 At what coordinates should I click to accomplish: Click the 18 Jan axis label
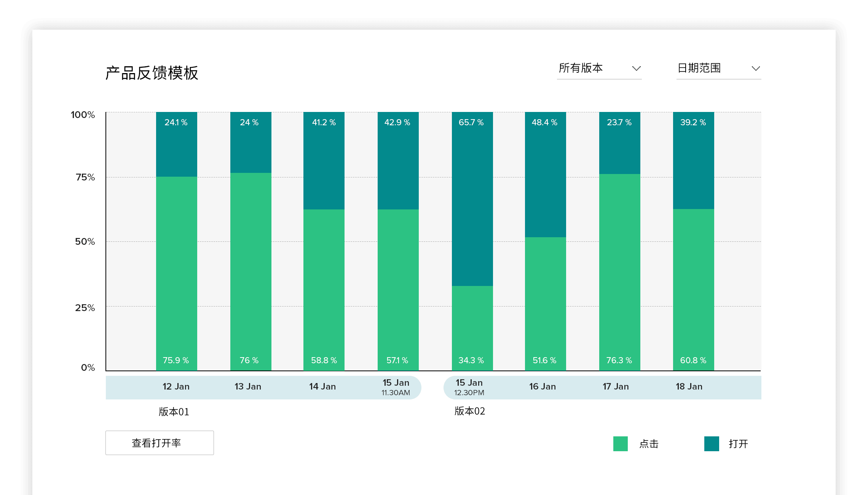[x=689, y=387]
